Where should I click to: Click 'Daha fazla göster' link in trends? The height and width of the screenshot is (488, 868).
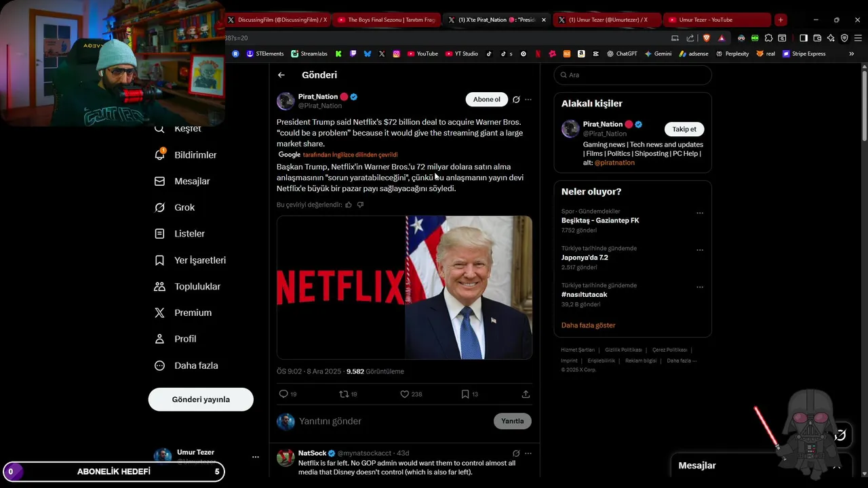[x=588, y=325]
